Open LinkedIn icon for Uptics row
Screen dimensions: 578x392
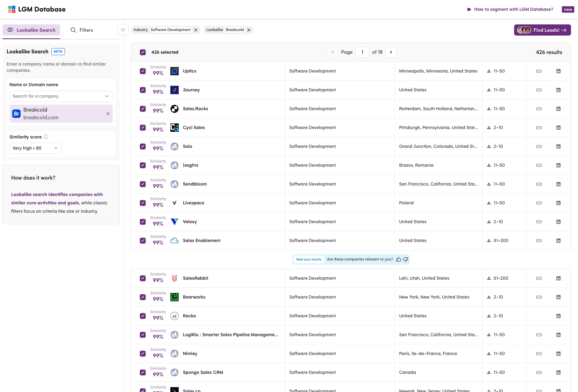click(558, 71)
